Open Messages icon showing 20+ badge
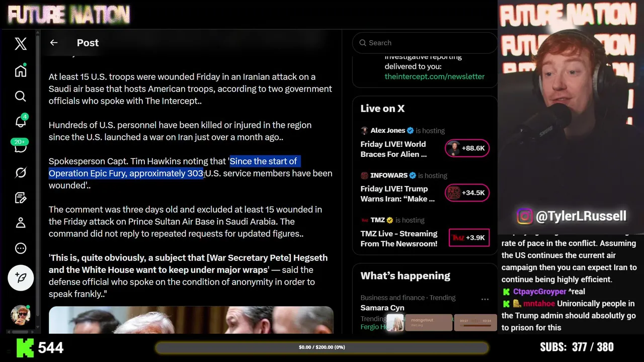Viewport: 644px width, 362px height. pyautogui.click(x=21, y=147)
